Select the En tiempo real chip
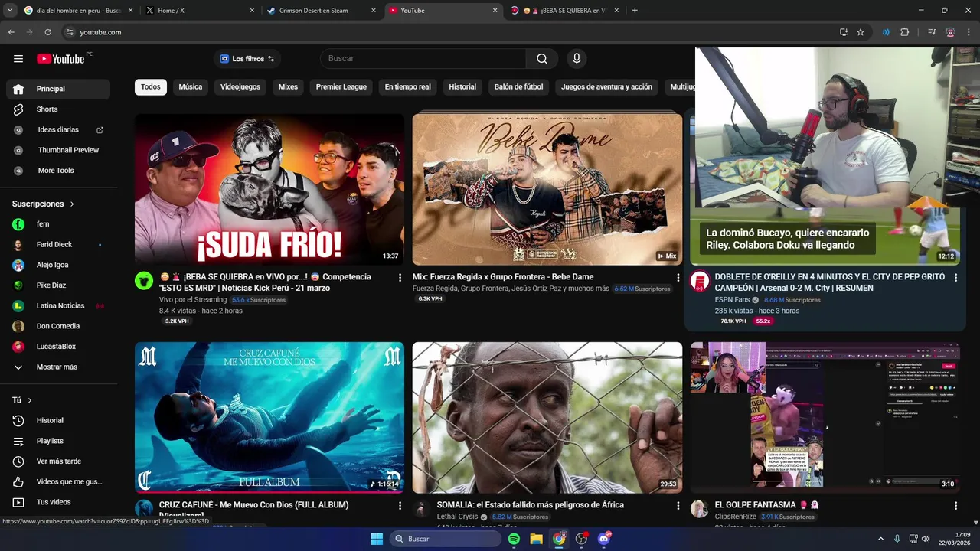This screenshot has width=980, height=551. 408,87
